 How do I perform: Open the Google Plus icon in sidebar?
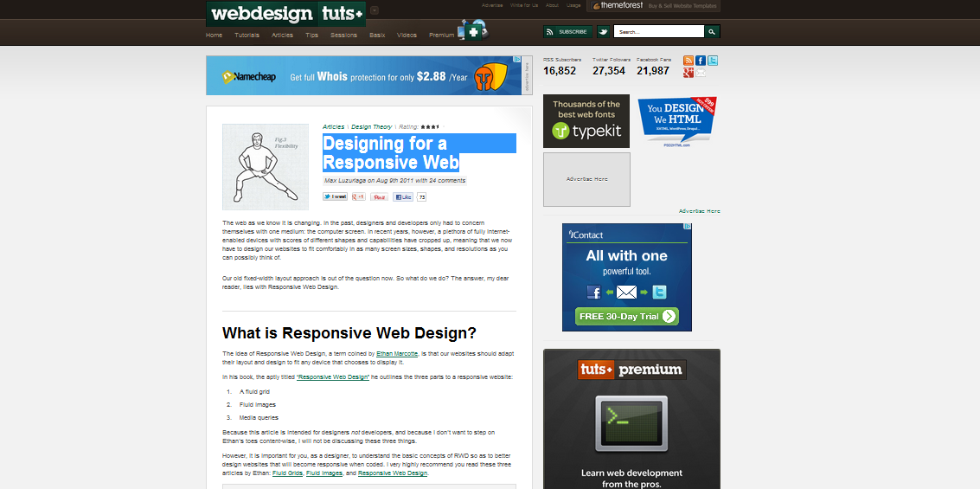pos(689,73)
